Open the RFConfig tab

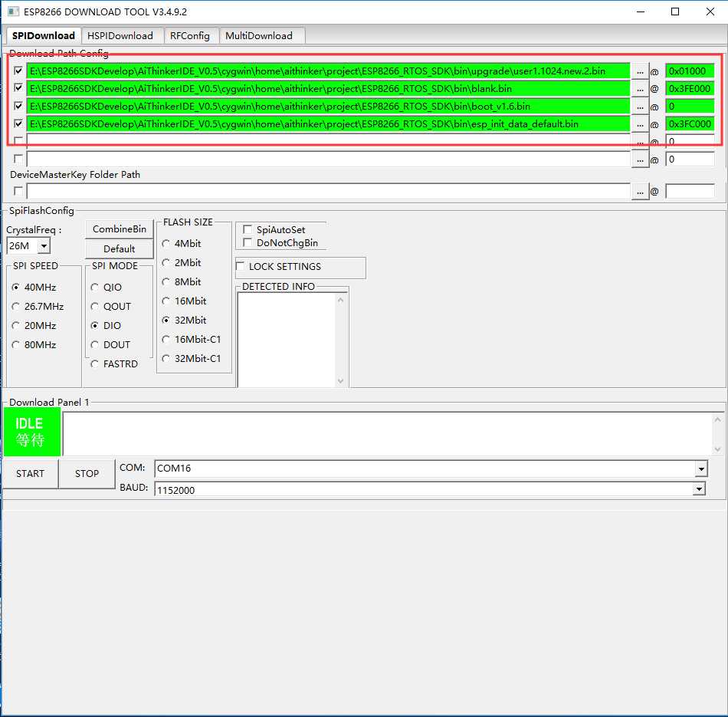pyautogui.click(x=190, y=36)
